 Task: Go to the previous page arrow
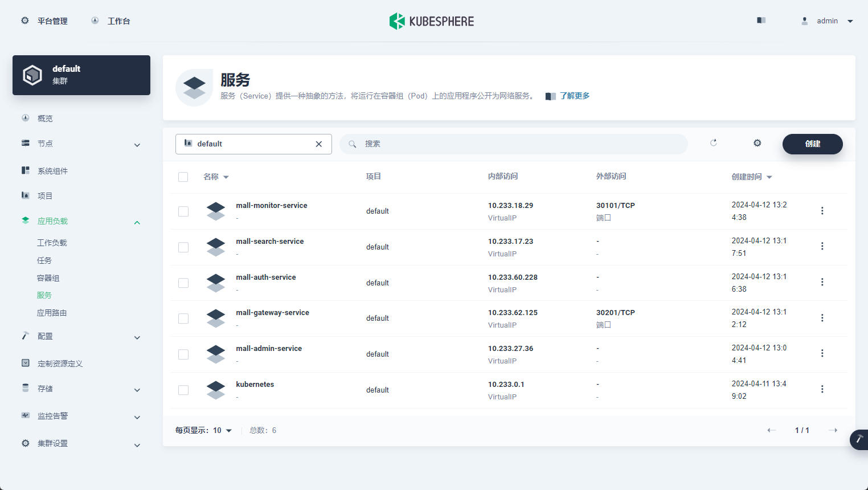click(x=772, y=430)
